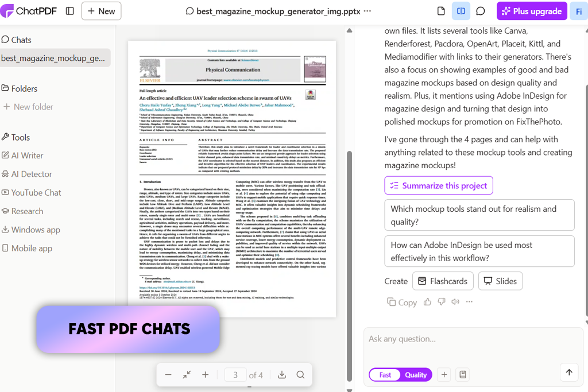Switch to the chat-only view icon
Image resolution: width=588 pixels, height=392 pixels.
(481, 11)
